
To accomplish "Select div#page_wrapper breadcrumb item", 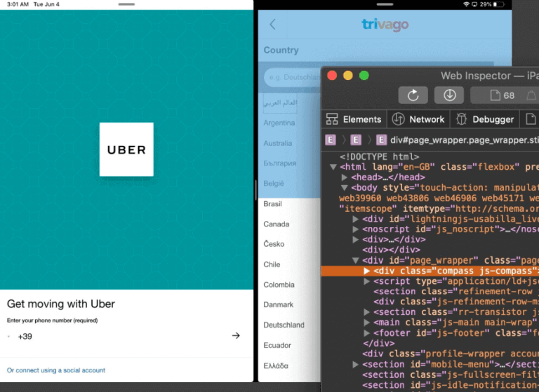I will tap(458, 140).
